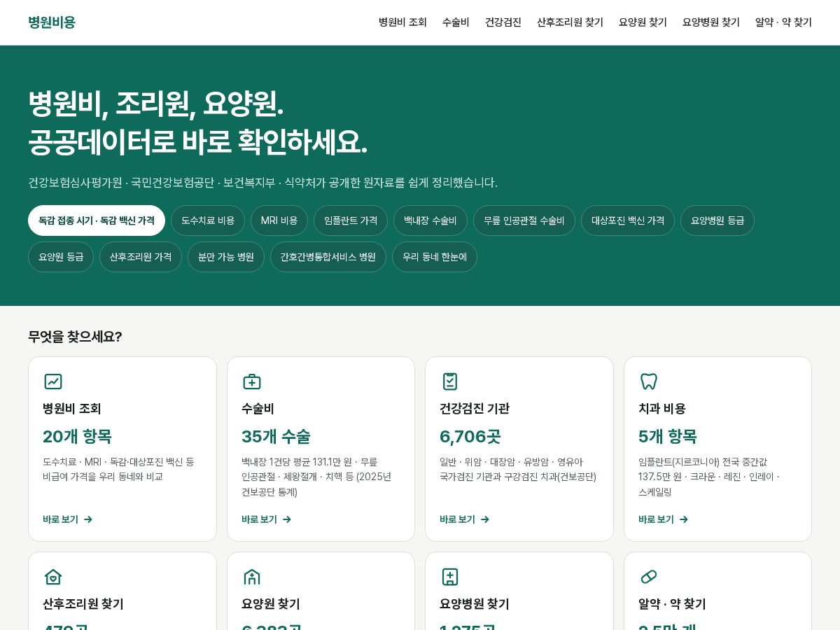Click the tooth icon on 치과 비용 card
Viewport: 840px width, 630px height.
click(x=649, y=381)
